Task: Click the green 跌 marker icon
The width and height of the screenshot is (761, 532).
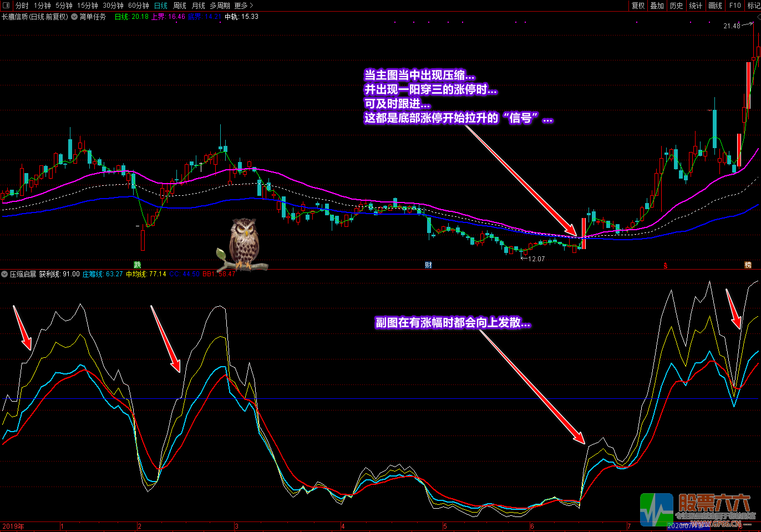Action: 138,265
